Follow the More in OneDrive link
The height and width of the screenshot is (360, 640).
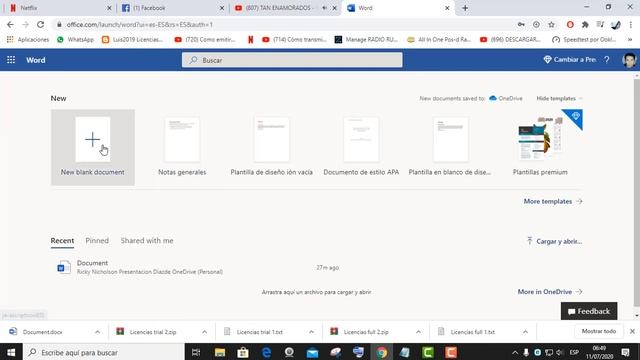pos(549,292)
